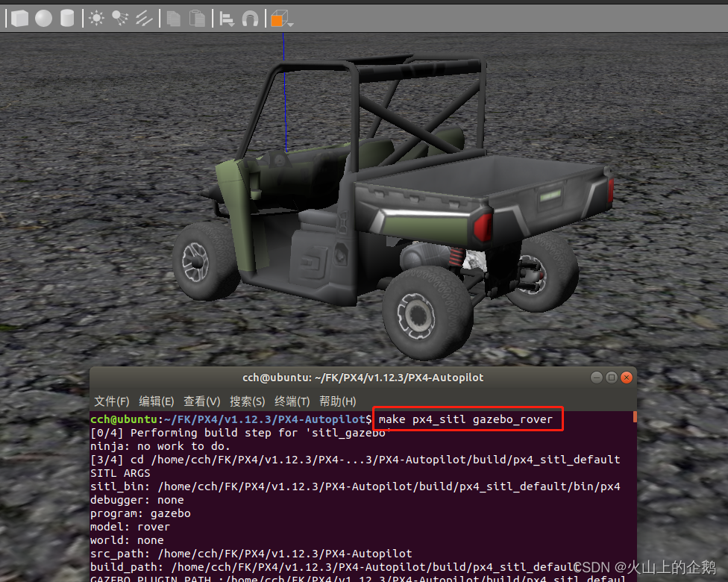Maximize the terminal window

(x=612, y=378)
